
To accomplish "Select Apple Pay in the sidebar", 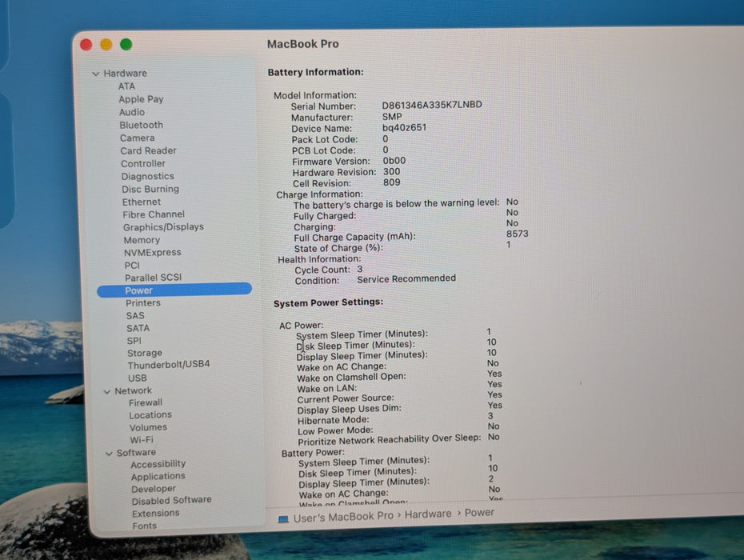I will point(141,99).
